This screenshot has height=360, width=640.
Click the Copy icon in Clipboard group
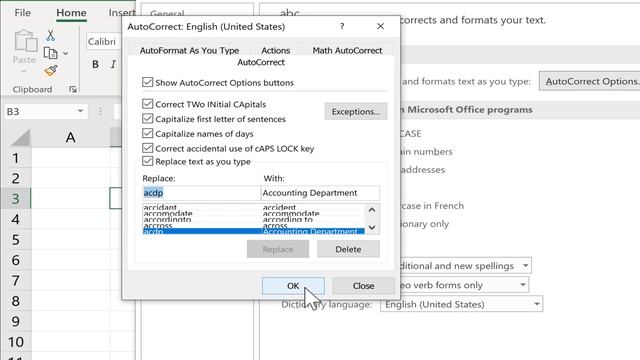pyautogui.click(x=51, y=53)
